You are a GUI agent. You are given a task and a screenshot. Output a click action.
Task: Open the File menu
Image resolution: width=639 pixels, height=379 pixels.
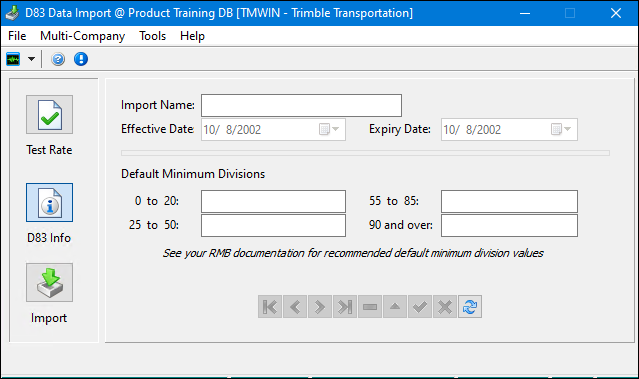17,36
